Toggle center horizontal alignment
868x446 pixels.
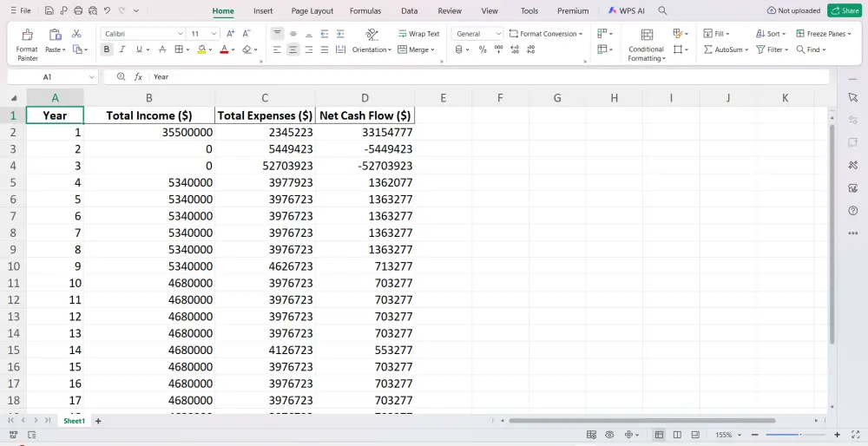pyautogui.click(x=293, y=49)
